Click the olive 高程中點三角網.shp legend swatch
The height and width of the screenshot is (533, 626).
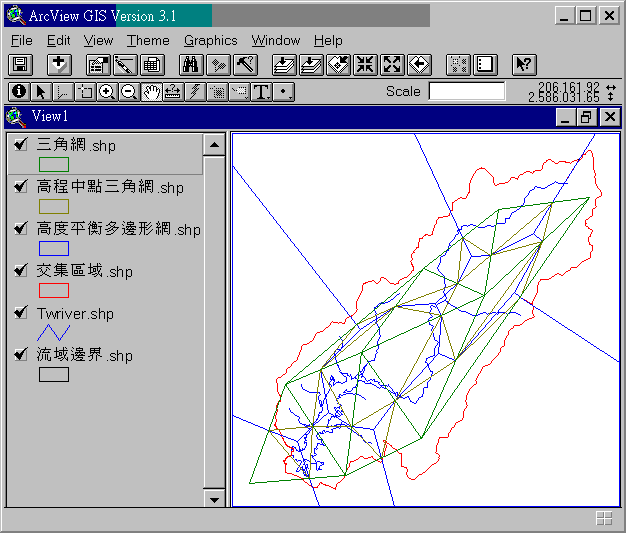click(54, 207)
